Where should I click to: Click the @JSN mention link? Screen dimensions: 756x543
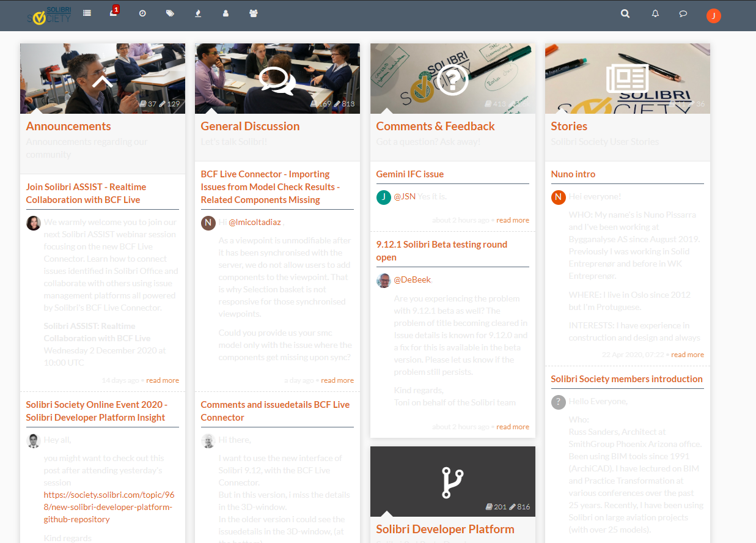405,197
